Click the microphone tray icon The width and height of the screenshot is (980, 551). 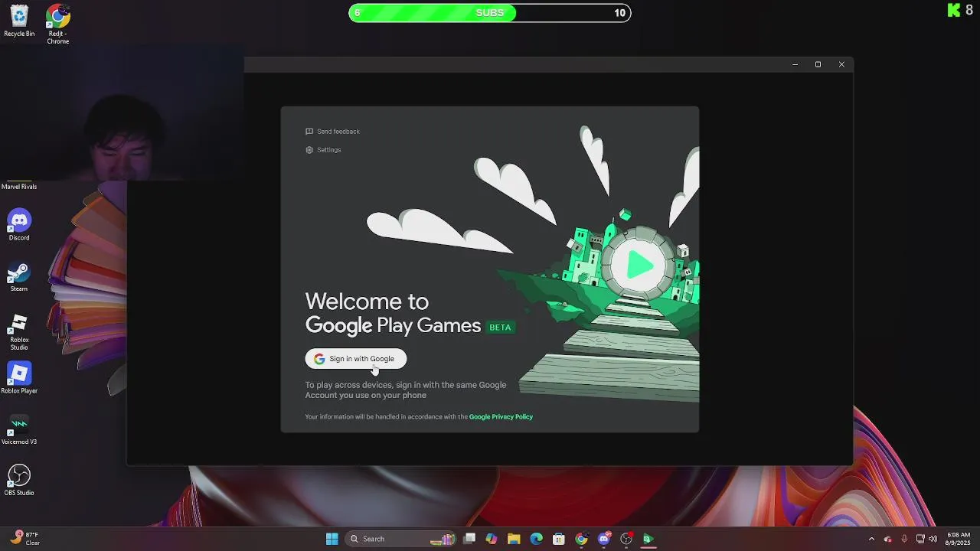(904, 539)
